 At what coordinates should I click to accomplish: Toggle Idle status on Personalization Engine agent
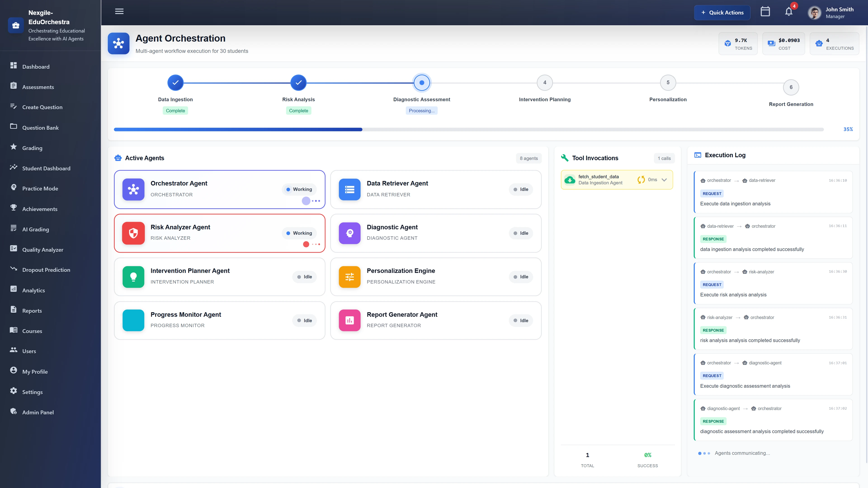coord(521,277)
